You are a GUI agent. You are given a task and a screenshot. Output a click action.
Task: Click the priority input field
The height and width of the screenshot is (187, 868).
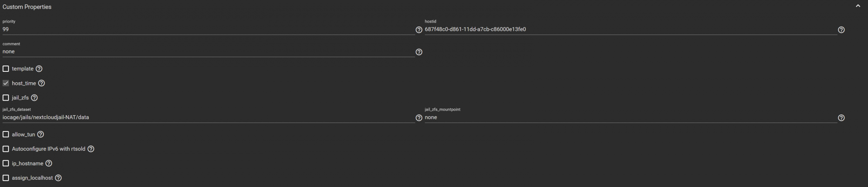coord(208,29)
